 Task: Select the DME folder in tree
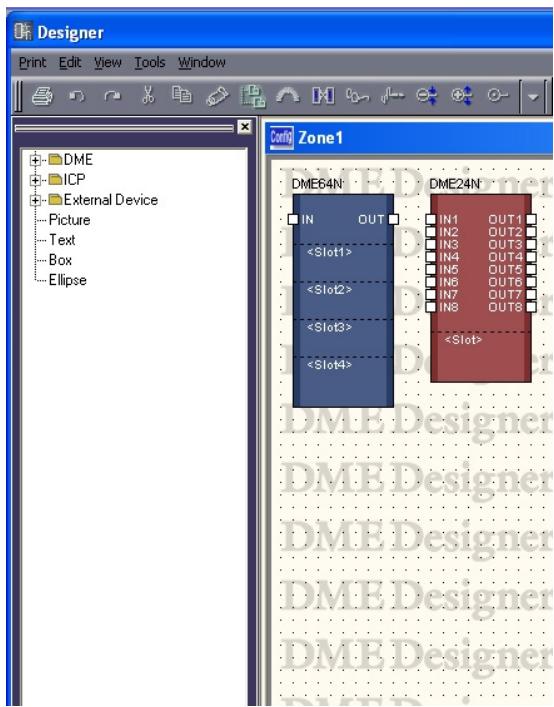pos(71,160)
